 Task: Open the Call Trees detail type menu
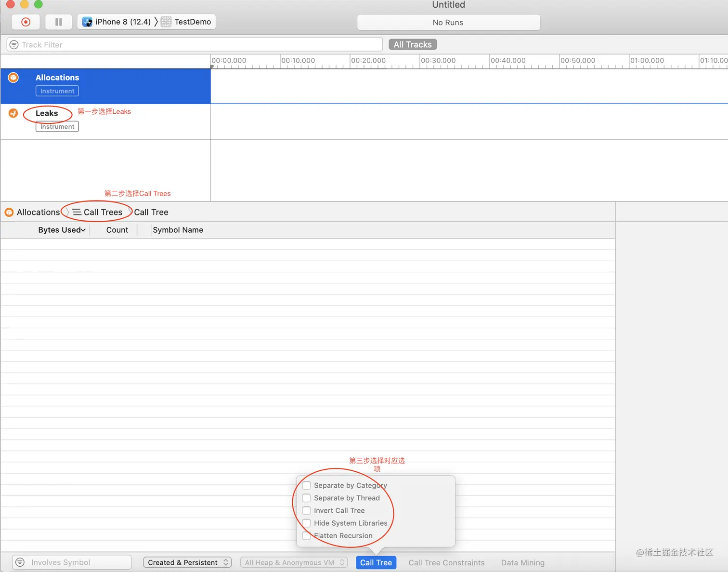[x=97, y=212]
